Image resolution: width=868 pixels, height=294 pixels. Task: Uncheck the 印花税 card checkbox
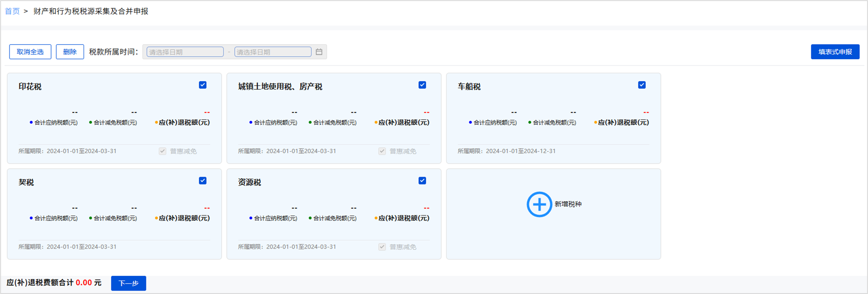pos(203,85)
